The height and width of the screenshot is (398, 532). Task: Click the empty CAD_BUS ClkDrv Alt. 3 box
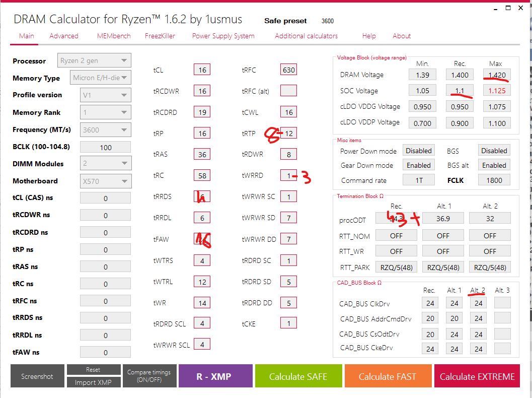click(x=502, y=303)
